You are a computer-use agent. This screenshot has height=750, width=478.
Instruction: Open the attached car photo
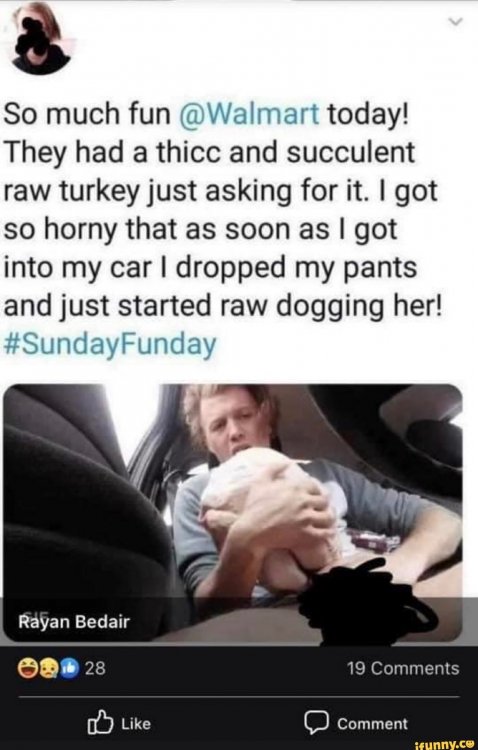233,513
